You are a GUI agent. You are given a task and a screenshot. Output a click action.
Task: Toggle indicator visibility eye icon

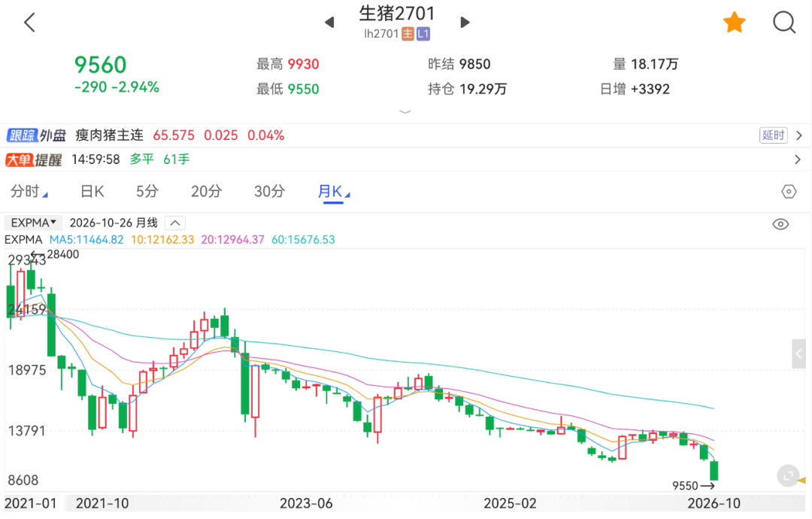click(780, 224)
